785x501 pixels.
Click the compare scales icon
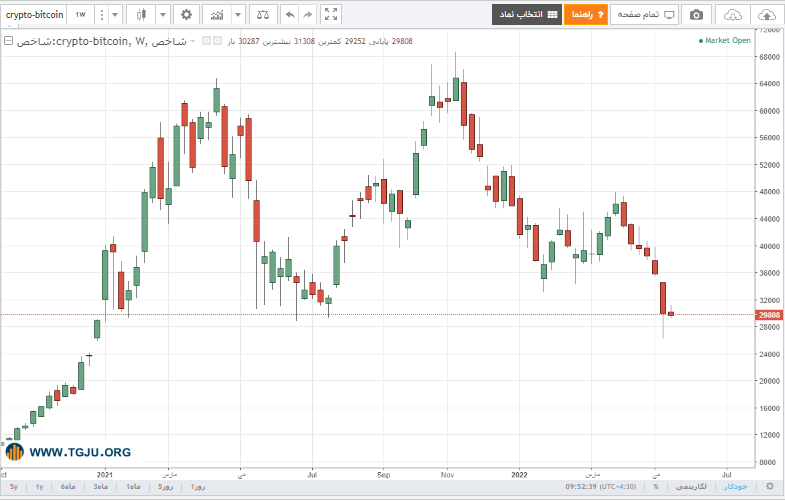click(x=263, y=15)
